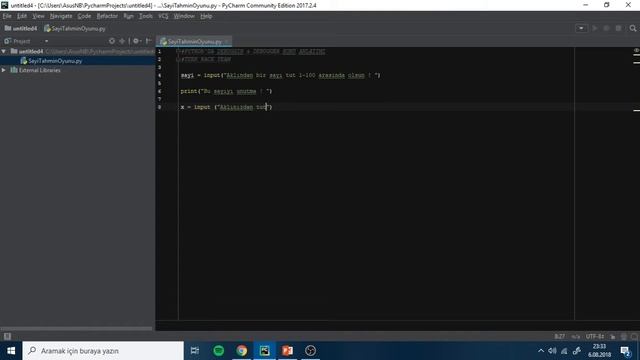Open the Help menu
Viewport: 640px width, 360px height.
[206, 16]
